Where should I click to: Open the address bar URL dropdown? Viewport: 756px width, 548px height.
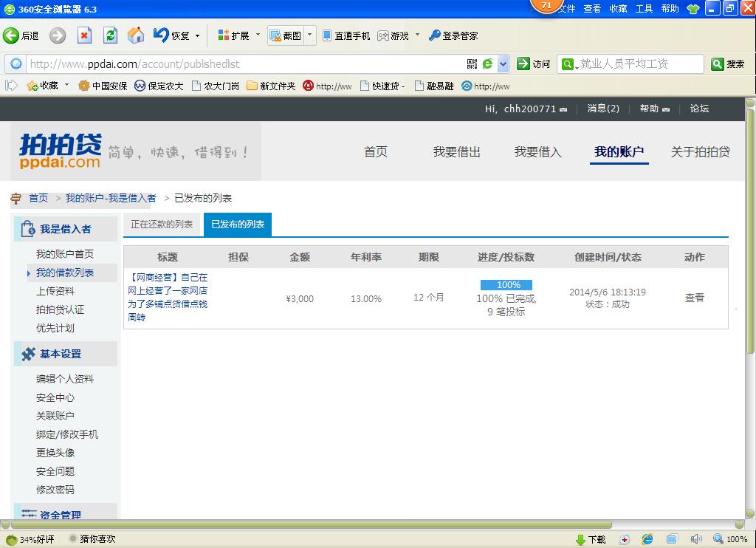tap(503, 64)
